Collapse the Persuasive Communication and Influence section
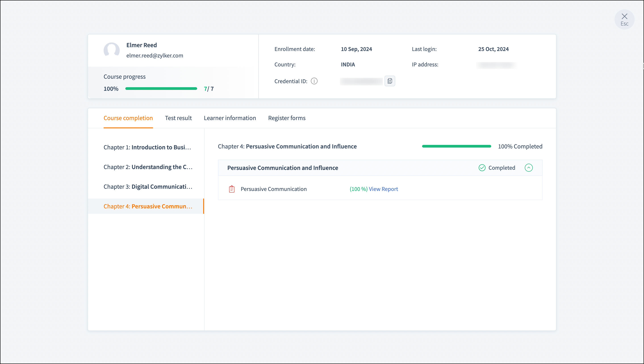 coord(529,168)
